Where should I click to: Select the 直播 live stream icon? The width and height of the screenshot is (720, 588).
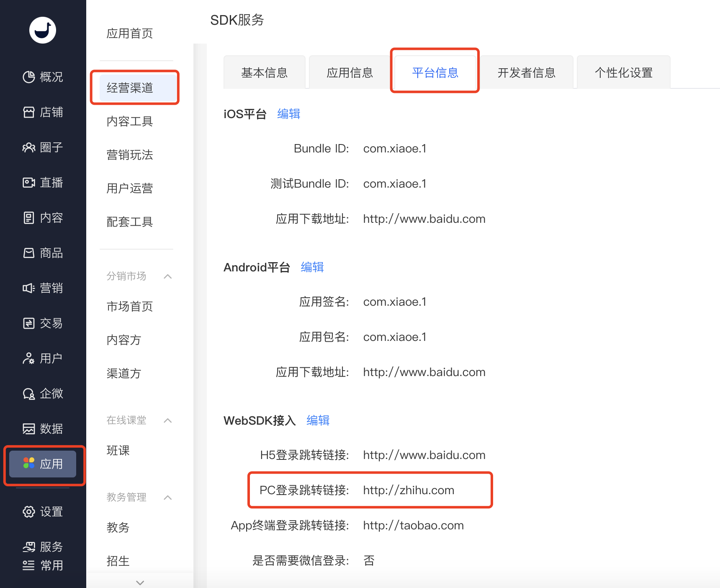coord(28,183)
